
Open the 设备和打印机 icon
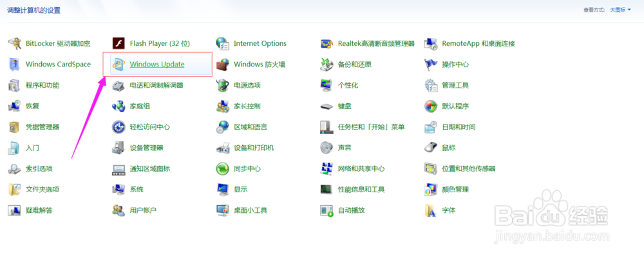pyautogui.click(x=223, y=148)
